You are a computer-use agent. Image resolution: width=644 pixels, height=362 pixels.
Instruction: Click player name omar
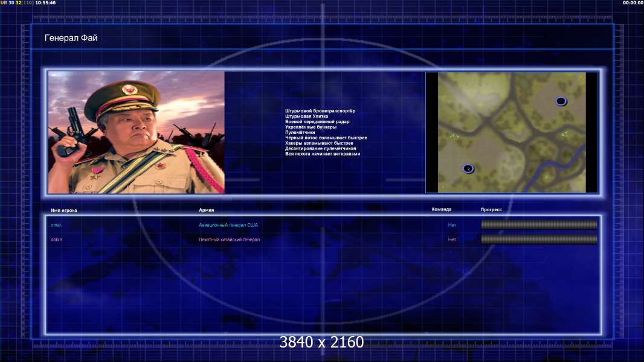[56, 225]
